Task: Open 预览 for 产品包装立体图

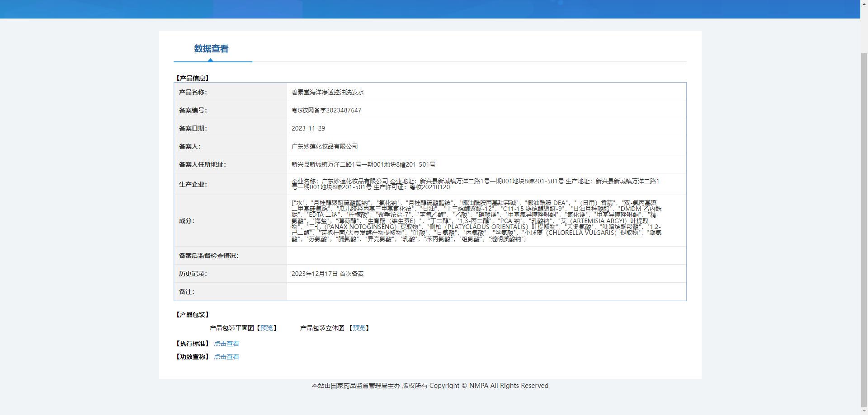Action: 359,328
